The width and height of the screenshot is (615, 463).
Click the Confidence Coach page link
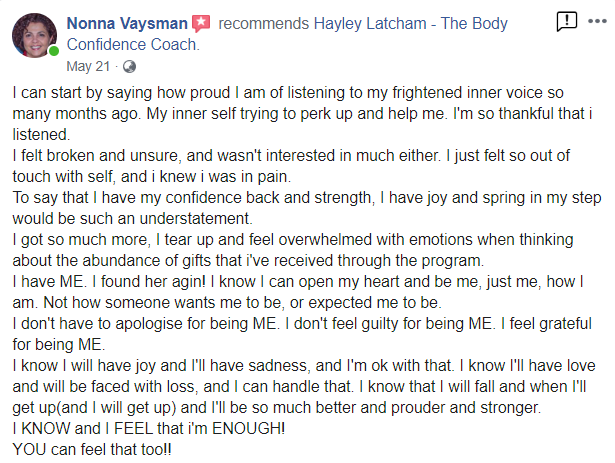click(x=133, y=45)
